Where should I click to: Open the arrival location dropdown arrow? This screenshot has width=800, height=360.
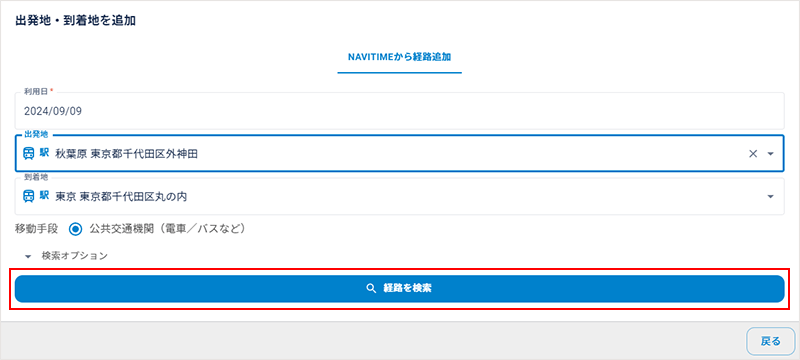[x=770, y=197]
